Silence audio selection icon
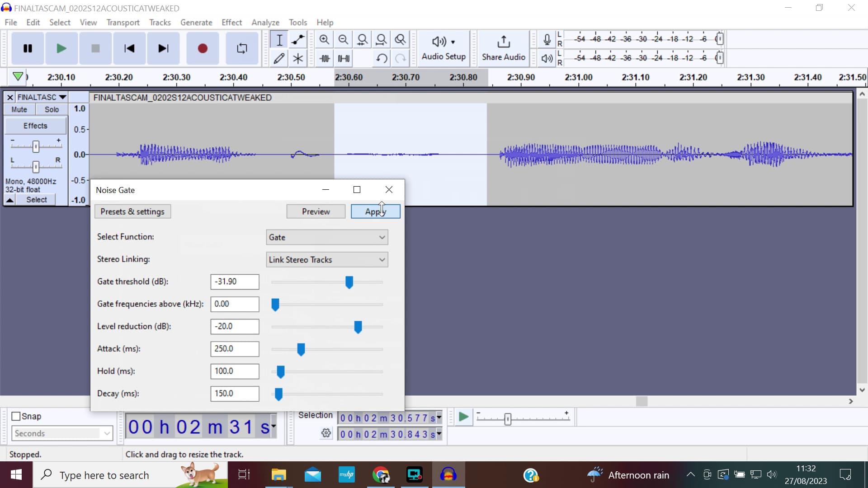This screenshot has height=488, width=868. click(x=344, y=58)
